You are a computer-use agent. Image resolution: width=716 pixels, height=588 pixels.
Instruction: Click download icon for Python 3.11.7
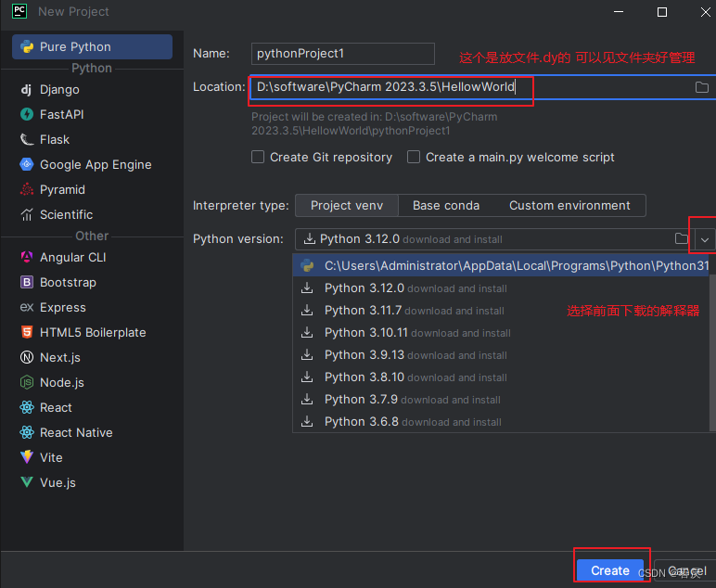(307, 311)
